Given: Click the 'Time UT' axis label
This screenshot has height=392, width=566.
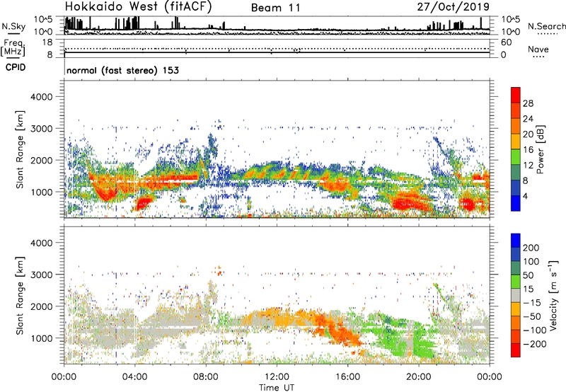Looking at the screenshot, I should pyautogui.click(x=277, y=388).
